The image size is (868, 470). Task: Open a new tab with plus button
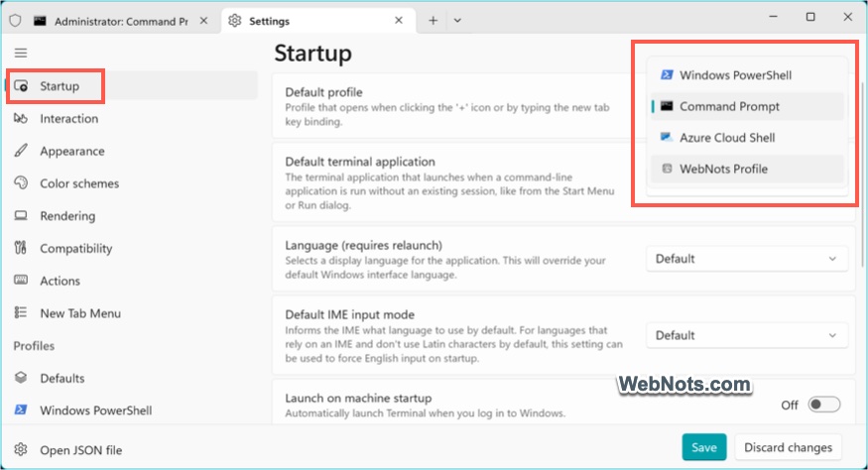point(433,21)
